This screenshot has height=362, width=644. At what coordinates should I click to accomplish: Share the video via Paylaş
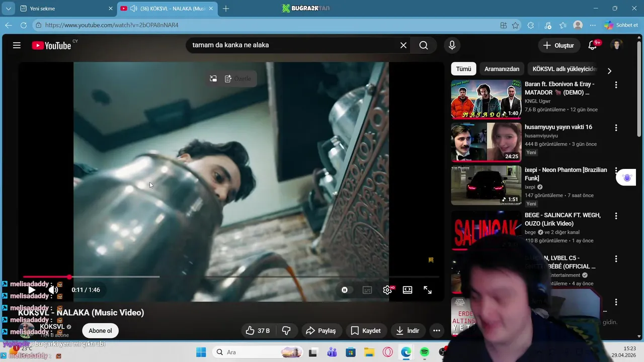click(x=321, y=331)
